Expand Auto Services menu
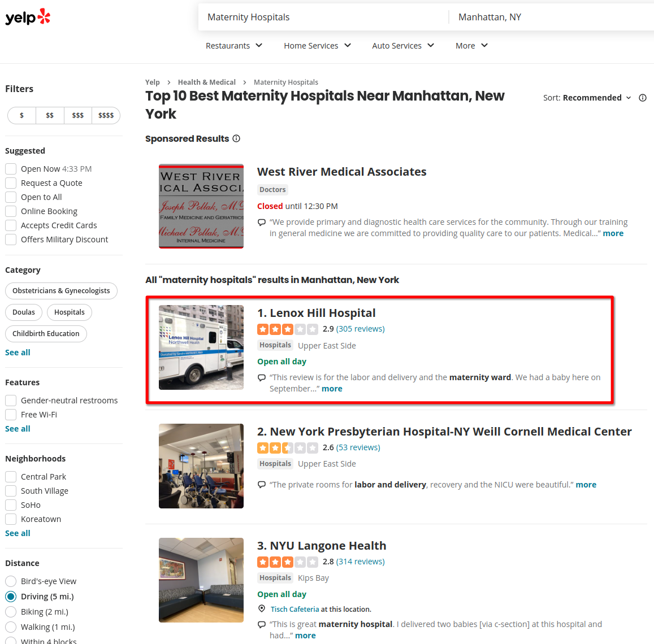This screenshot has height=644, width=654. 403,46
